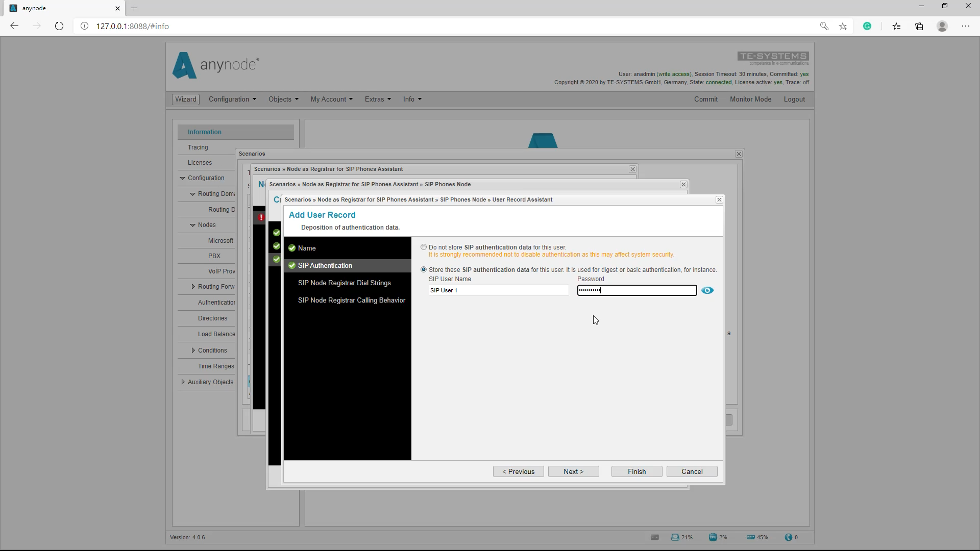Click the address bar URL
The image size is (980, 551).
133,26
